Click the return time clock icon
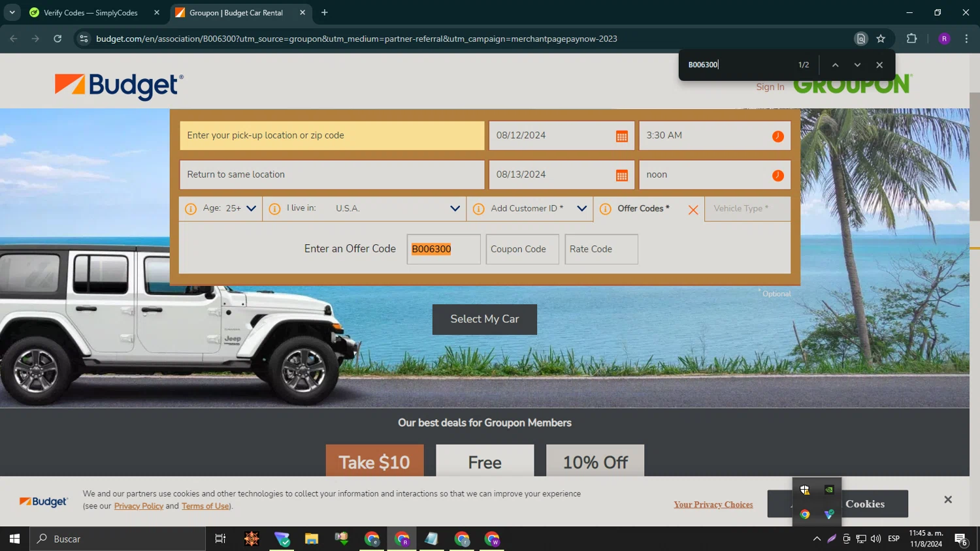The image size is (980, 551). [x=777, y=175]
